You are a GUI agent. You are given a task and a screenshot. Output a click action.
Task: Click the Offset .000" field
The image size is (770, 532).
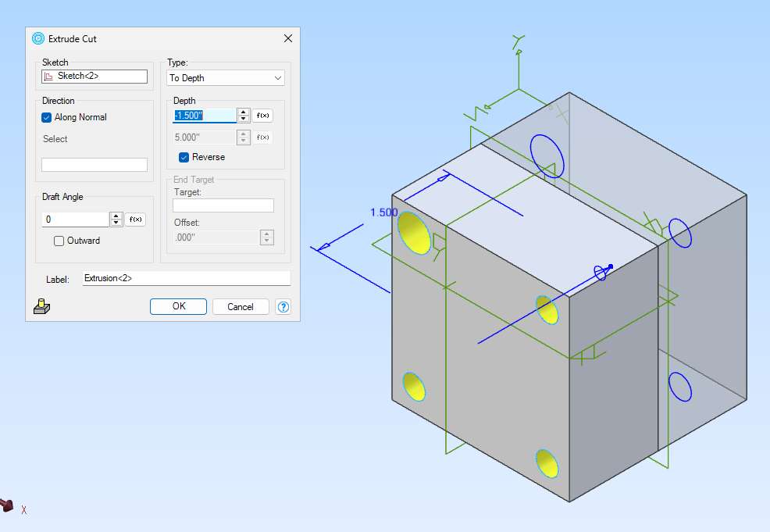pyautogui.click(x=216, y=237)
